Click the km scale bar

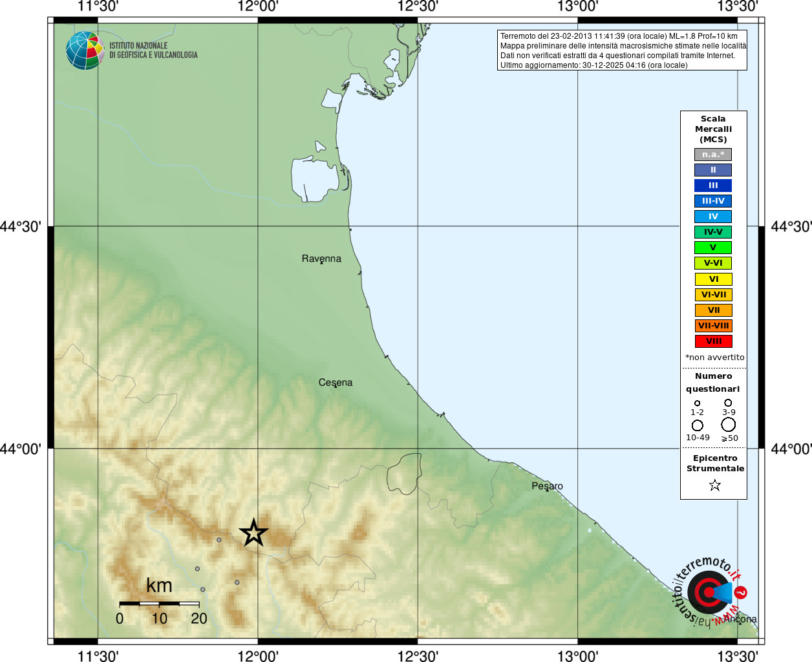[159, 603]
